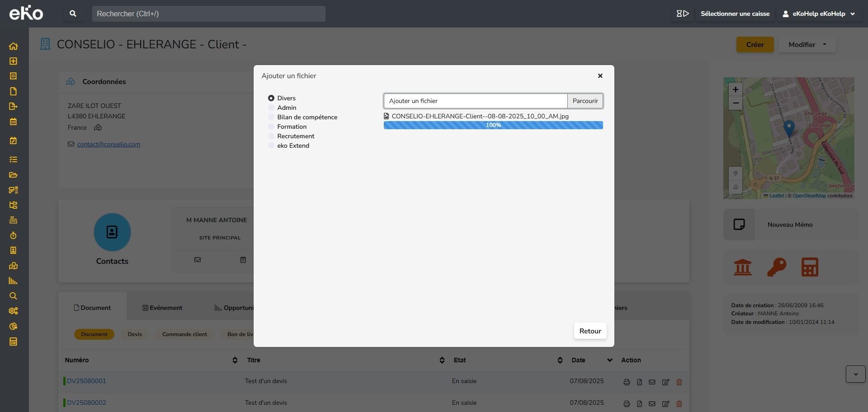The width and height of the screenshot is (868, 412).
Task: Open the eKoHelp user menu
Action: coord(818,14)
